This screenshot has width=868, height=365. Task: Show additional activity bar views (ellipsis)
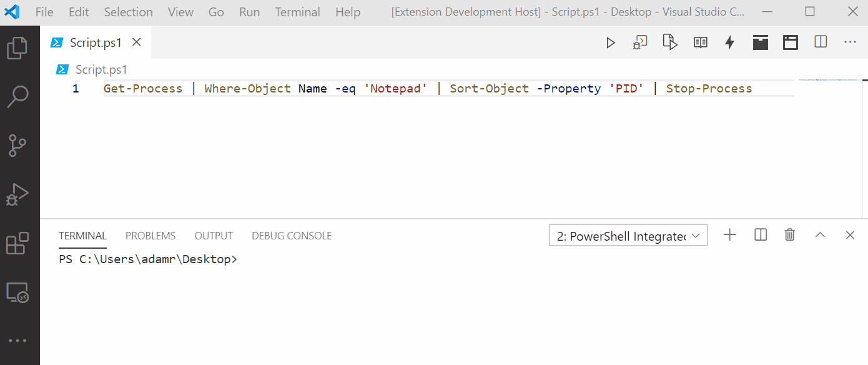click(x=17, y=341)
